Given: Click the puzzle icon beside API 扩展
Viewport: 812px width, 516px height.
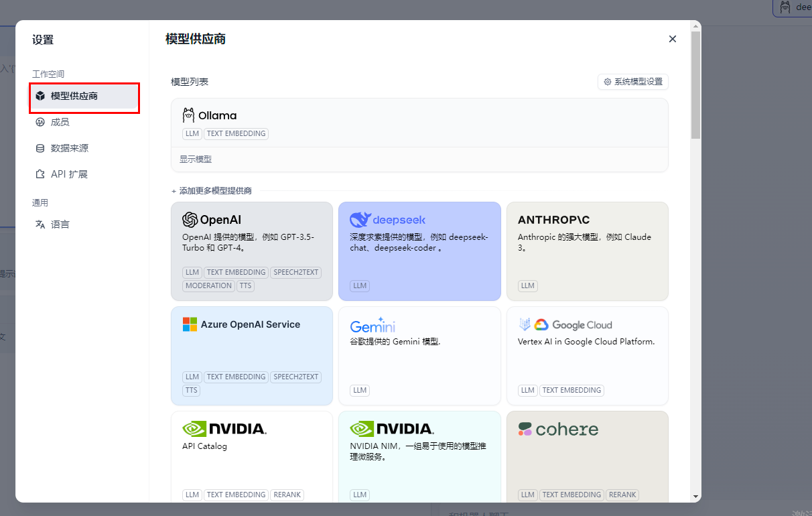Looking at the screenshot, I should 40,174.
